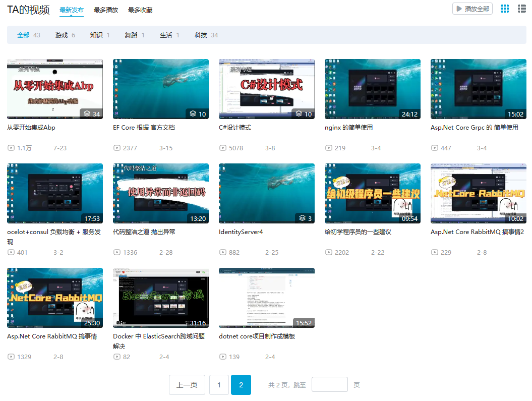This screenshot has height=401, width=532.
Task: Click the 7-23 publish date text
Action: 60,148
